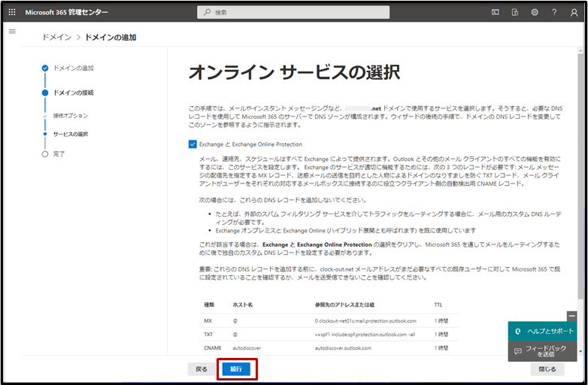This screenshot has width=588, height=385.
Task: Click the clockout-net01c.mail.protection.outlook.com value
Action: [x=365, y=321]
